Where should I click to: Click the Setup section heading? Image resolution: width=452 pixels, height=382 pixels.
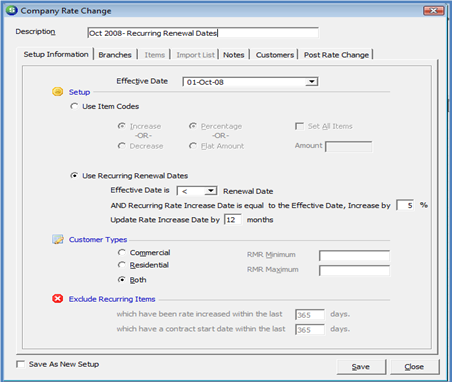click(79, 92)
